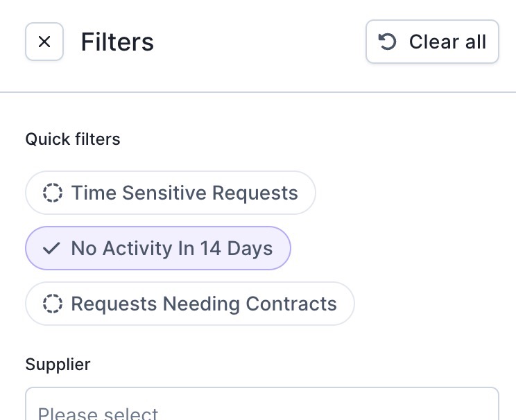Disable the No Activity In 14 Days filter
Screen dimensions: 516x420
click(158, 248)
